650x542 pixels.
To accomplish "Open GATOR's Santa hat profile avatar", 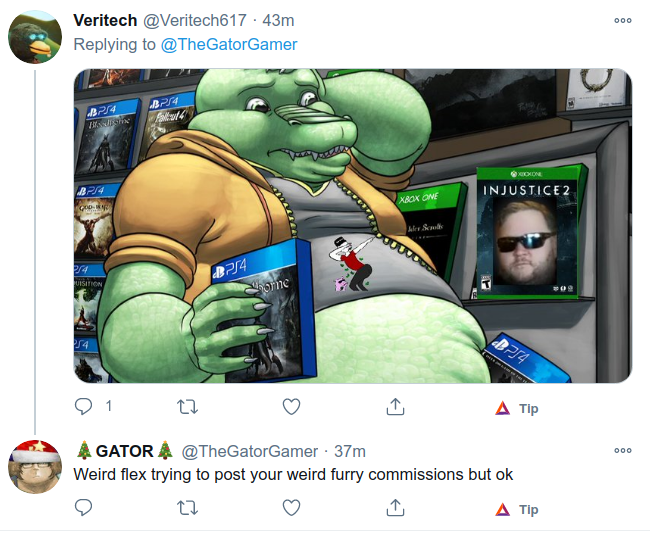I will click(35, 467).
